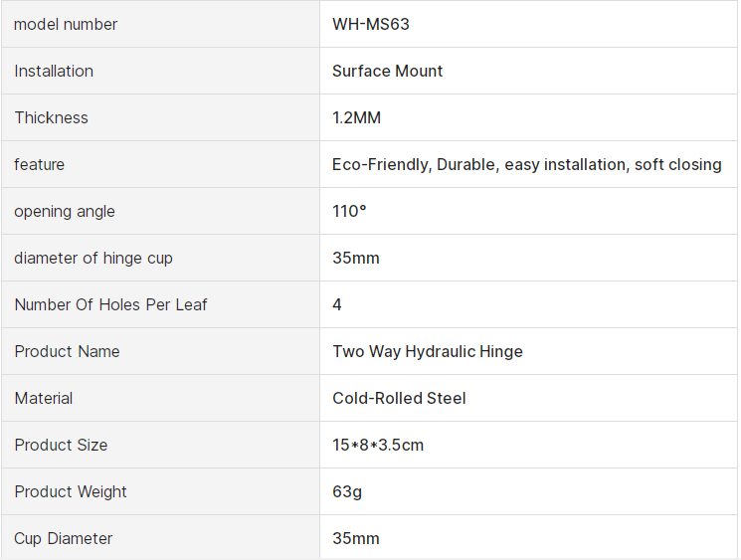Select the 1.2MM thickness value
The width and height of the screenshot is (741, 560).
pos(356,117)
